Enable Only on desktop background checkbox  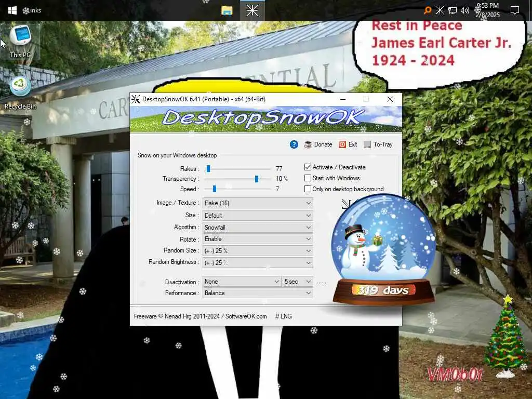tap(308, 189)
